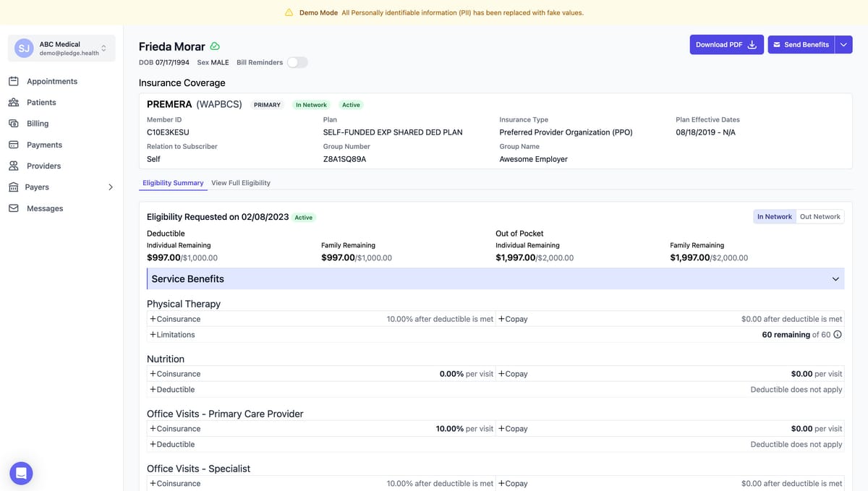The height and width of the screenshot is (491, 868).
Task: Select the Eligibility Summary tab
Action: click(173, 183)
